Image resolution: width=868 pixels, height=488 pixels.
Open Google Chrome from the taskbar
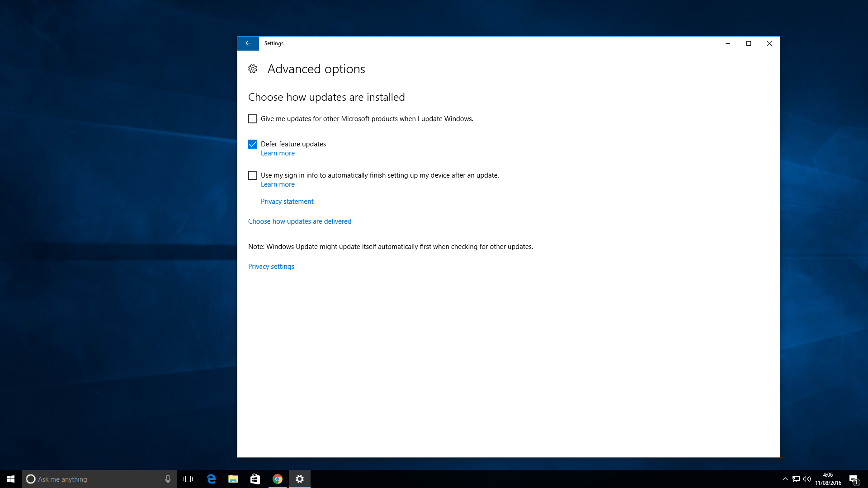point(278,479)
